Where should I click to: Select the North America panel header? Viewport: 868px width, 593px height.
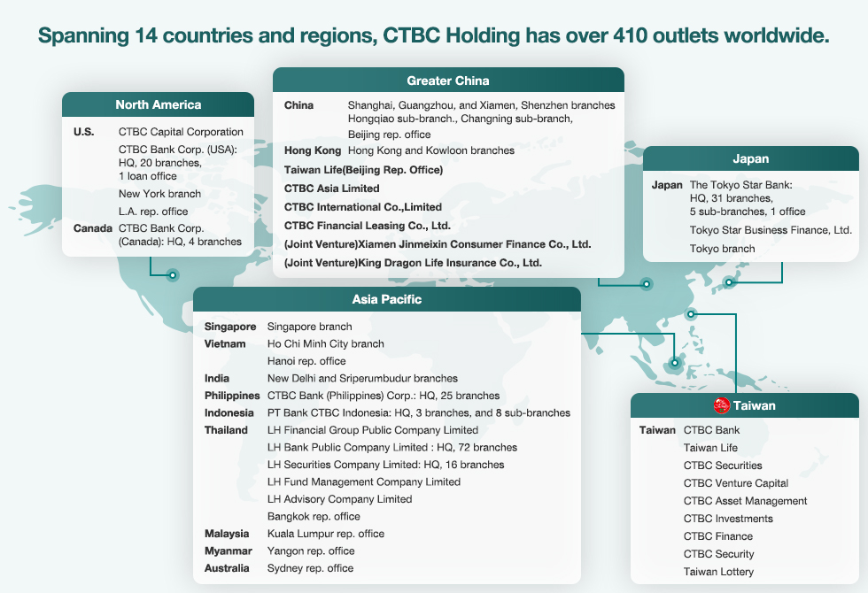tap(158, 104)
